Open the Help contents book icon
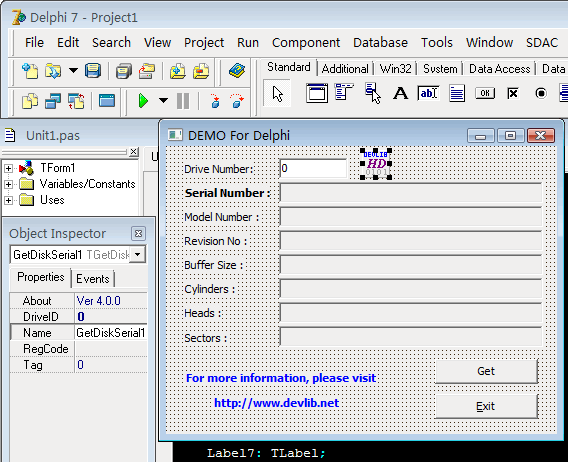This screenshot has height=462, width=568. click(x=237, y=71)
